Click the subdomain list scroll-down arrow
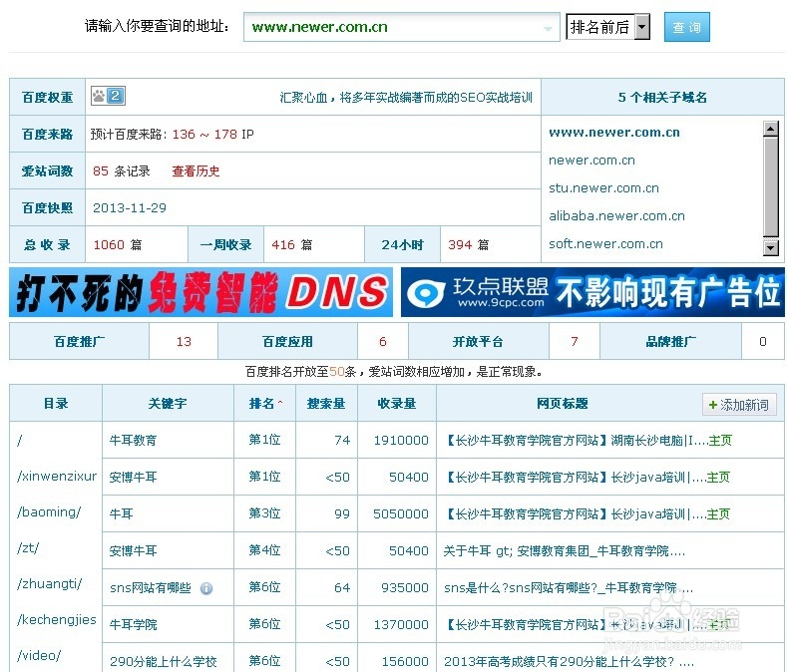Screen dimensions: 787x672 click(770, 247)
